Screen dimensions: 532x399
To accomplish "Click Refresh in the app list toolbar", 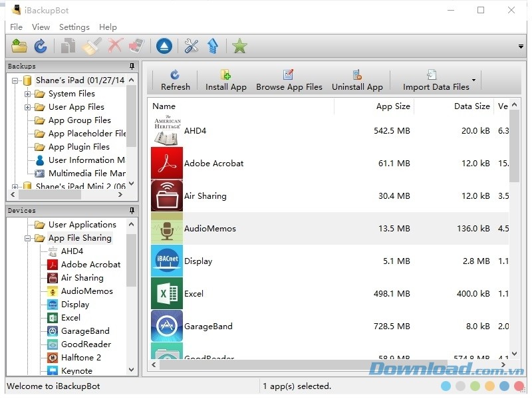I will pyautogui.click(x=175, y=80).
